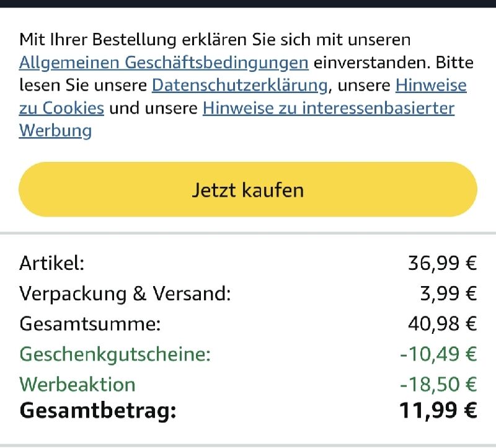Click the Jetzt kaufen button

point(248,189)
